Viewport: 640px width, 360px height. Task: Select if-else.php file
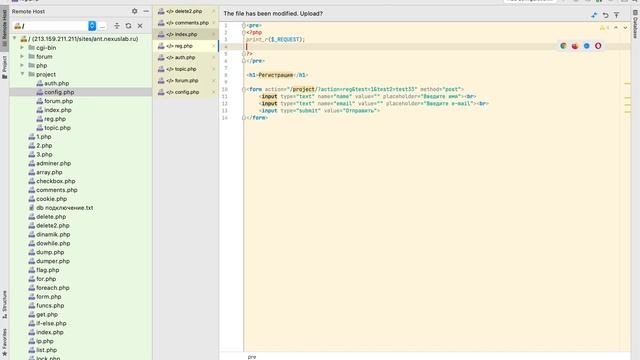(47, 323)
